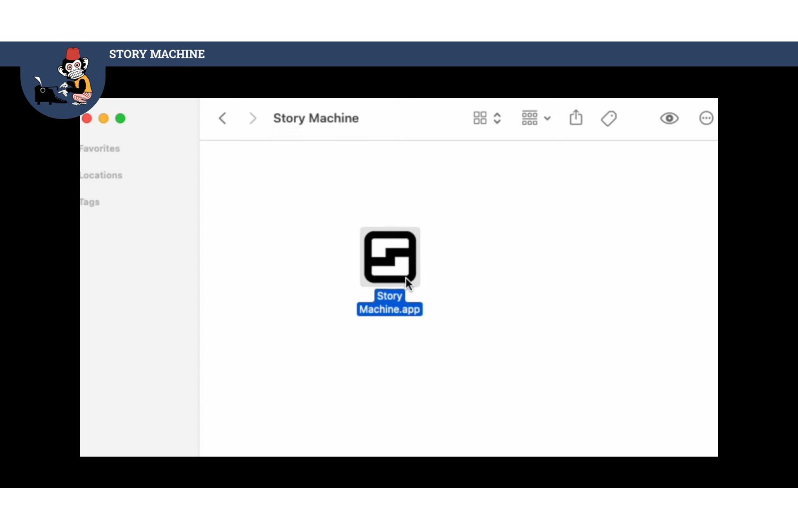798x532 pixels.
Task: Select the Story Machine window title
Action: (316, 118)
